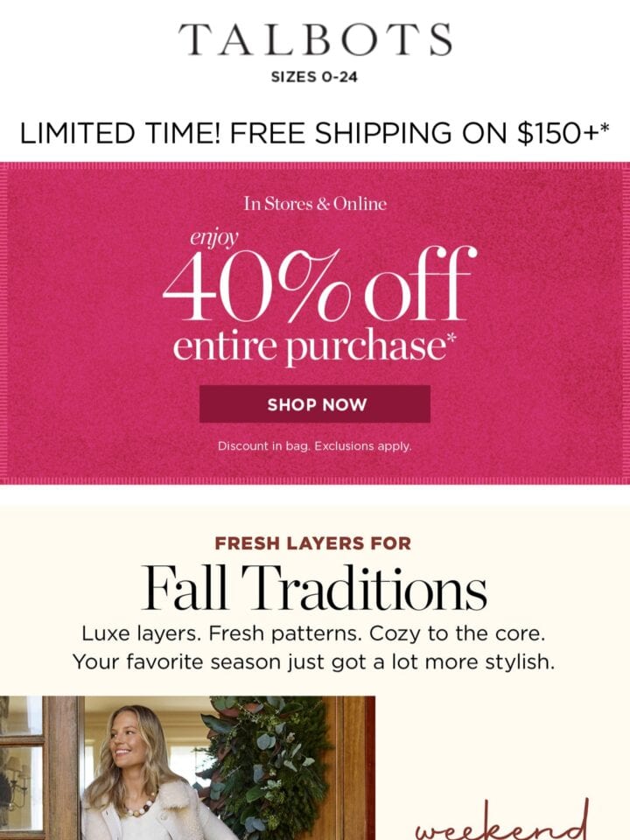Screen dimensions: 630x840
Task: Click the In Stores & Online text
Action: [315, 204]
